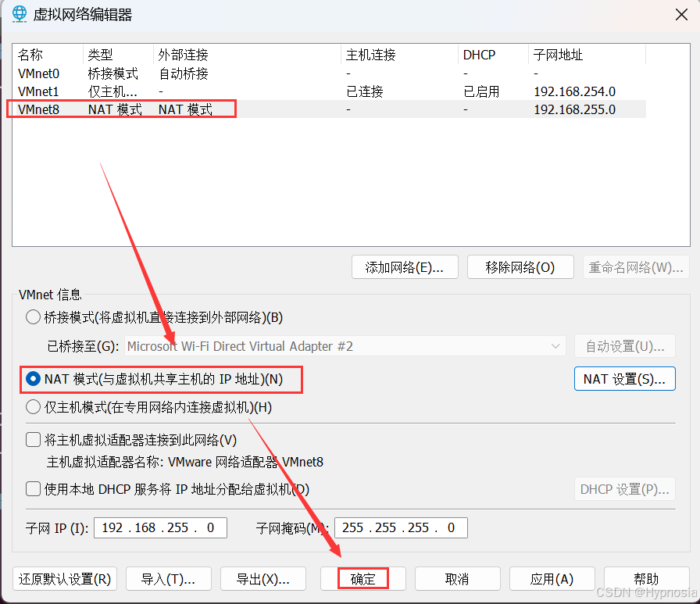
Task: Open 帮助 help button
Action: click(x=646, y=579)
